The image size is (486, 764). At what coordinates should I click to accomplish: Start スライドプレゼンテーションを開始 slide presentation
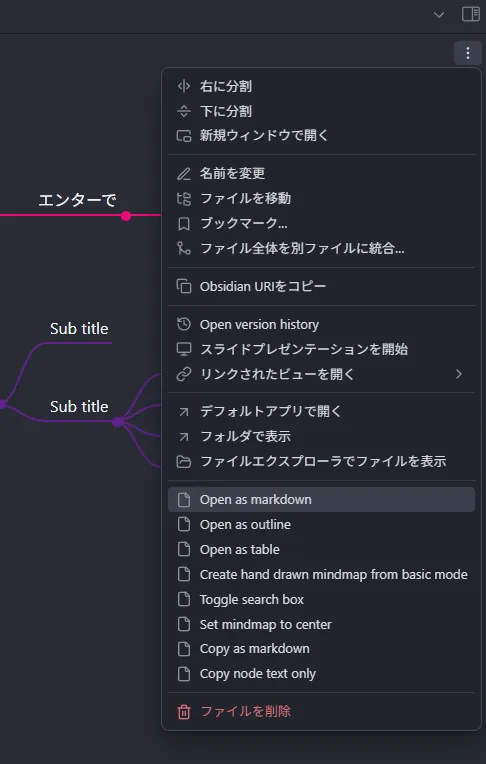pyautogui.click(x=321, y=349)
